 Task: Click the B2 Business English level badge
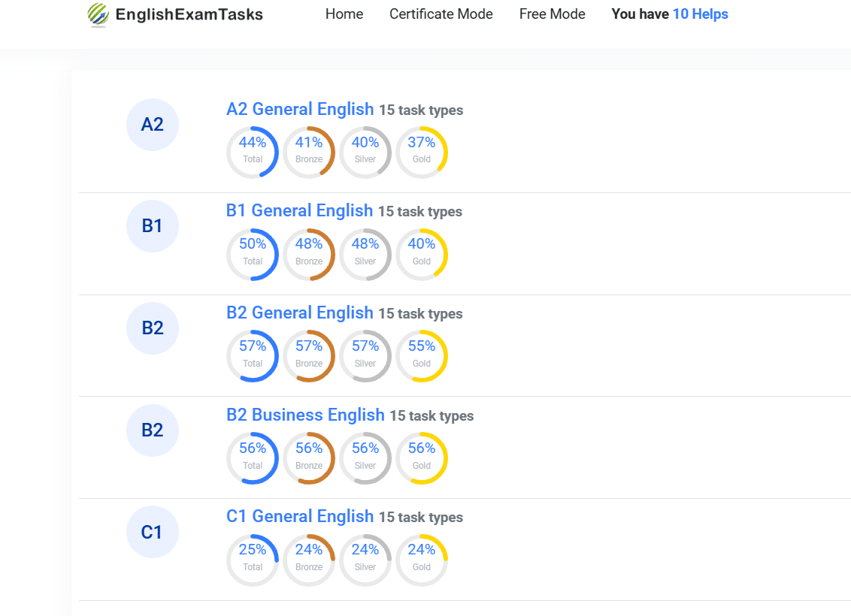click(x=152, y=430)
